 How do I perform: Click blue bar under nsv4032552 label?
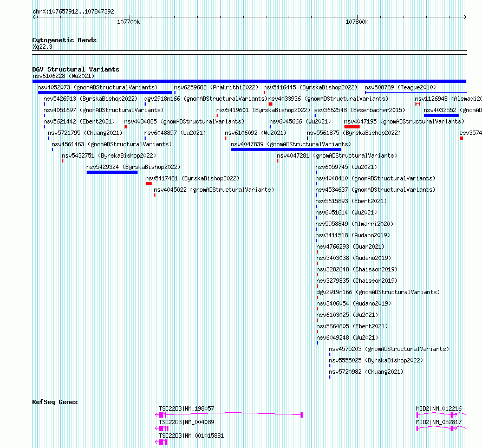441,115
